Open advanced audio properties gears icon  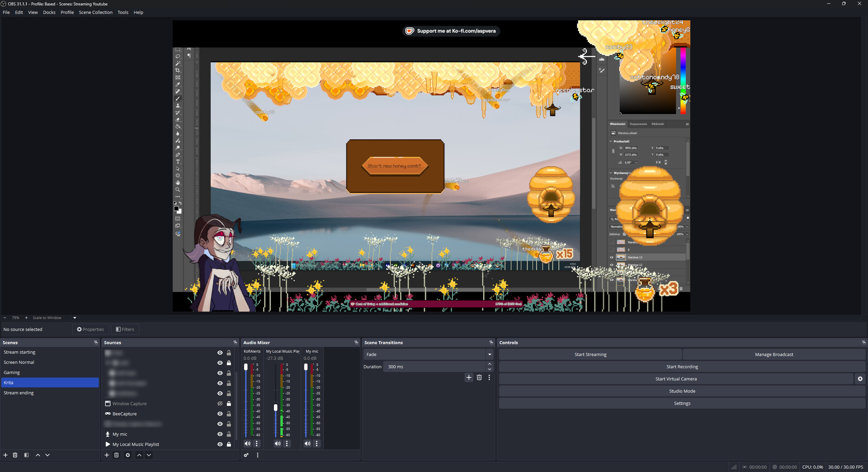[x=246, y=455]
